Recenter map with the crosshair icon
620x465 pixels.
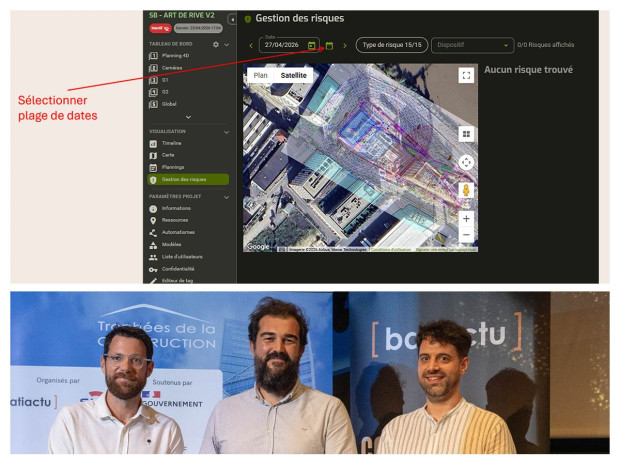click(466, 163)
